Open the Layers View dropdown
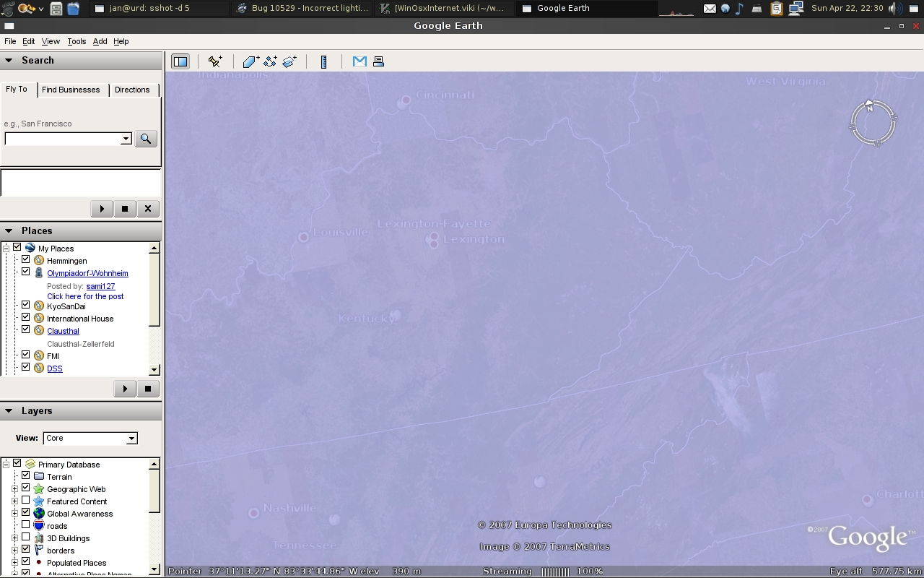The width and height of the screenshot is (924, 578). 90,438
